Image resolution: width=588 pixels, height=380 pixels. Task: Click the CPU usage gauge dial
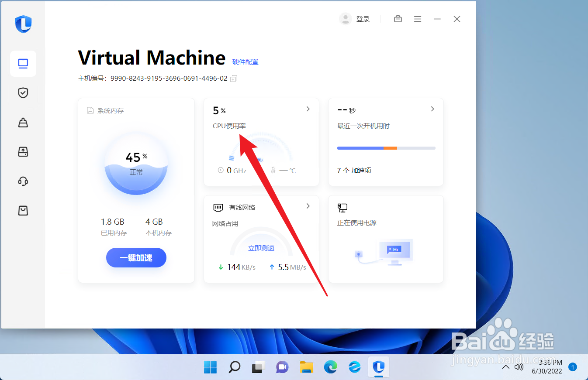tap(261, 147)
